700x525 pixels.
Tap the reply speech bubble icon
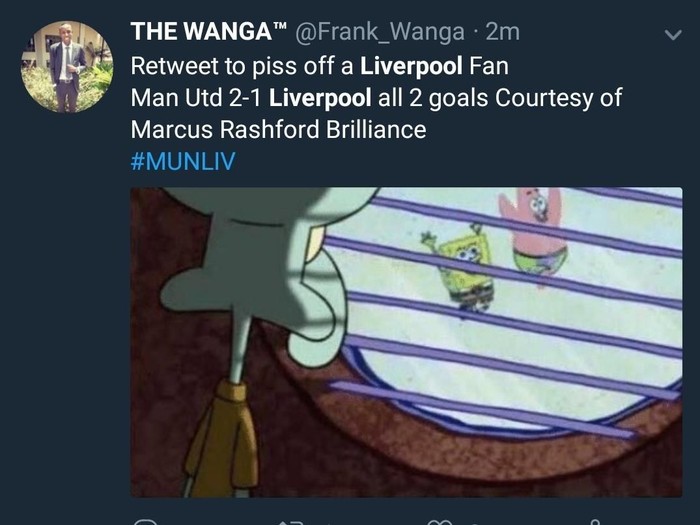[x=146, y=522]
